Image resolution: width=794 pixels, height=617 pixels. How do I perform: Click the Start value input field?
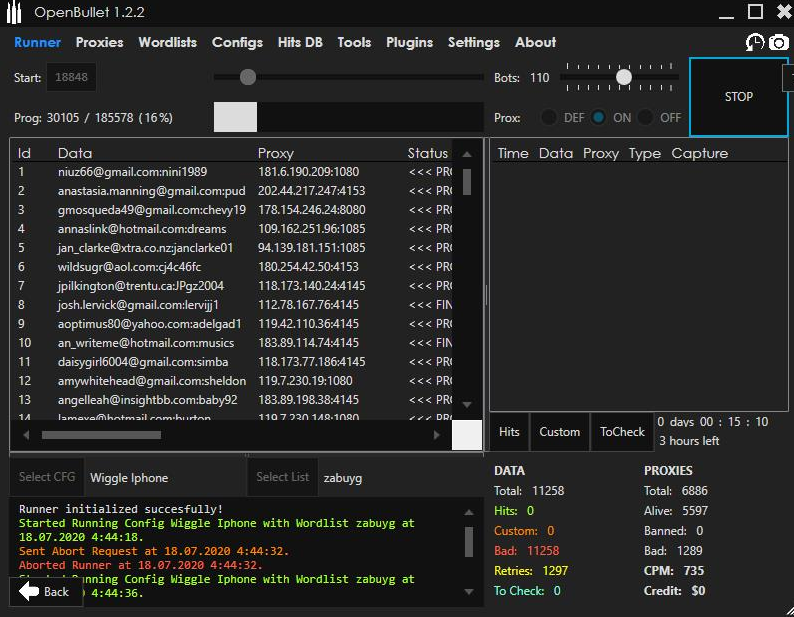tap(71, 77)
